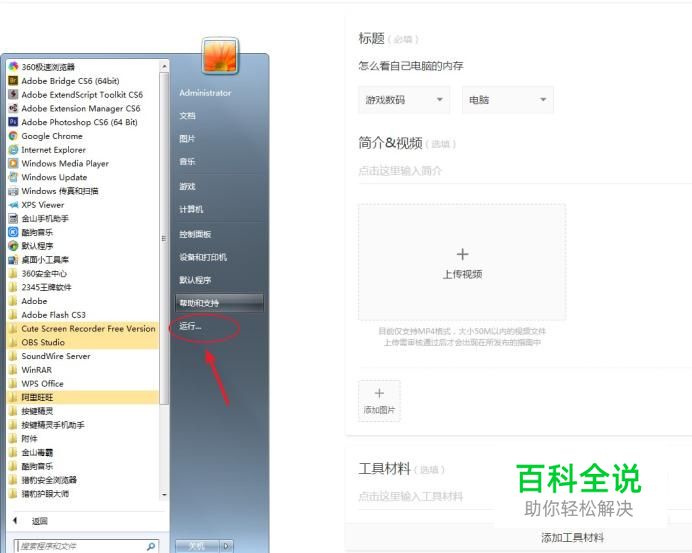Click the 上传视频 upload area
The width and height of the screenshot is (692, 553).
click(462, 262)
